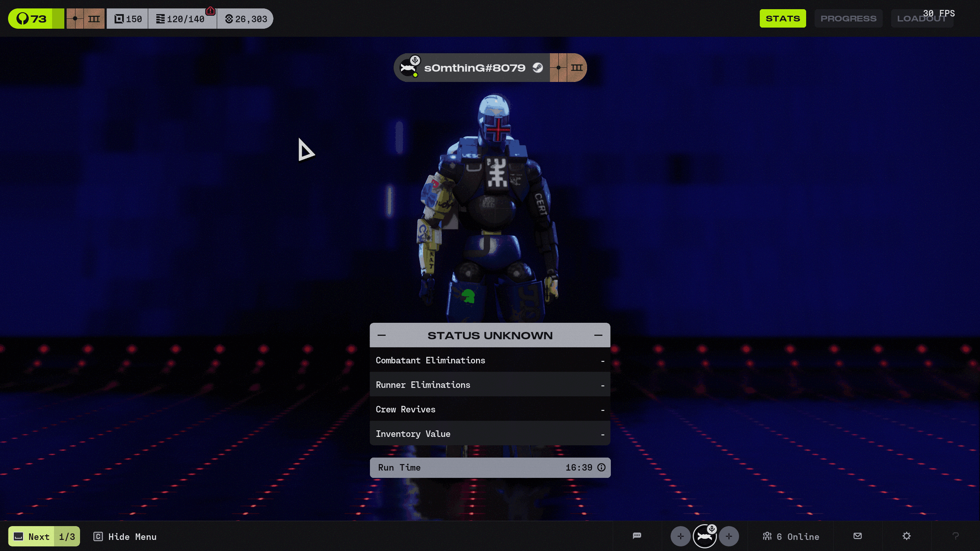Click Run Time info icon
The height and width of the screenshot is (551, 980).
(602, 468)
